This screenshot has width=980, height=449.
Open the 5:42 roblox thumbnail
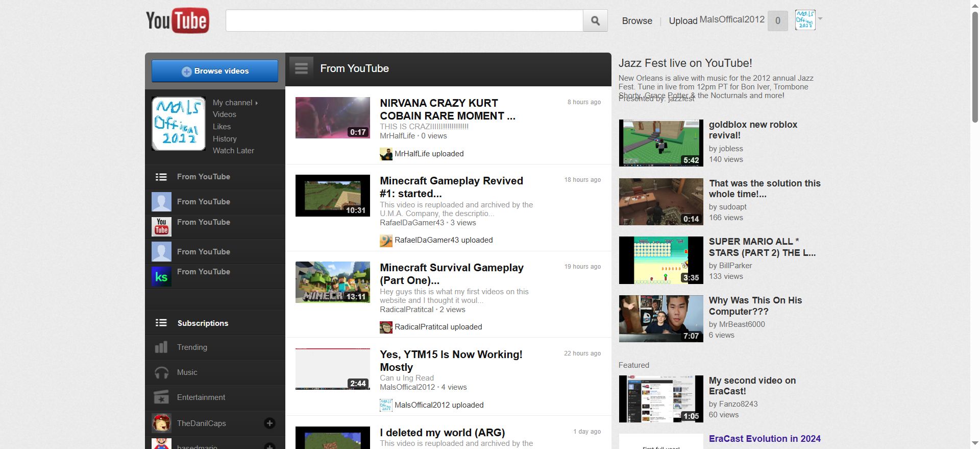[661, 143]
